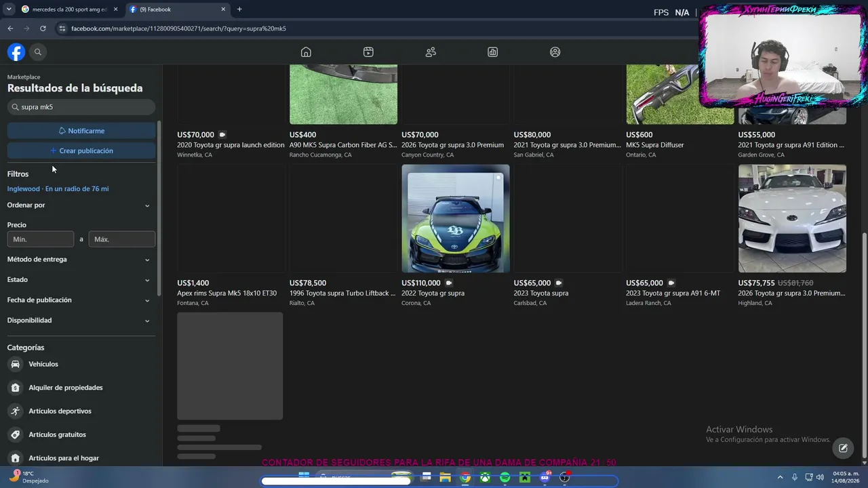Open the Friends icon in top navigation

tap(431, 52)
